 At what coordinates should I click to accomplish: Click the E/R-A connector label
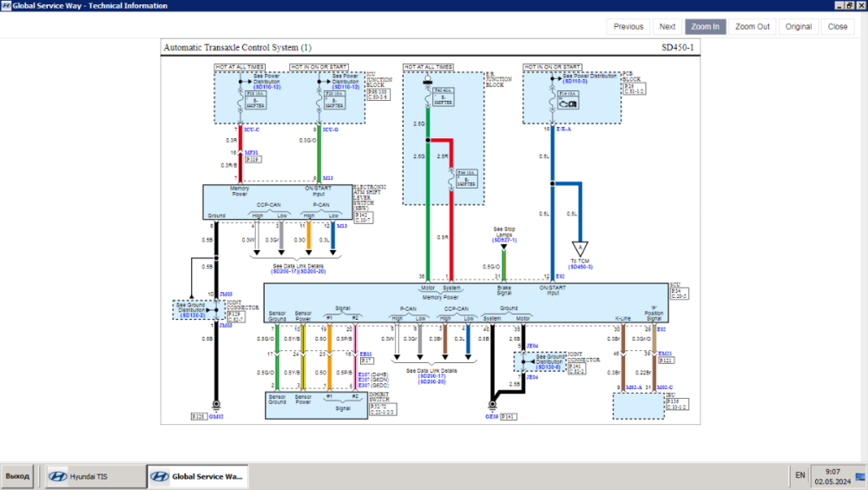[563, 131]
